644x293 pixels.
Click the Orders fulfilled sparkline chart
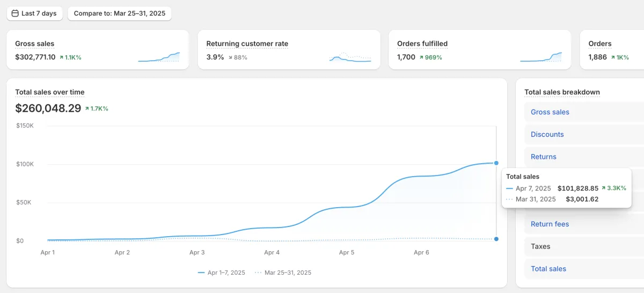[541, 57]
